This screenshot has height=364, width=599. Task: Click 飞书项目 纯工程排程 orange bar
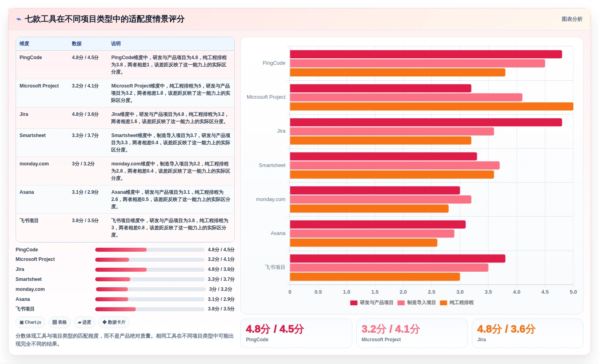click(375, 277)
